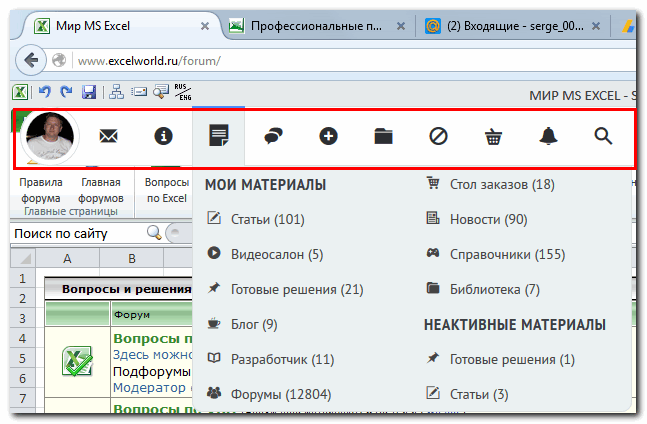Open Библиотека (7) link
The image size is (647, 424).
495,289
